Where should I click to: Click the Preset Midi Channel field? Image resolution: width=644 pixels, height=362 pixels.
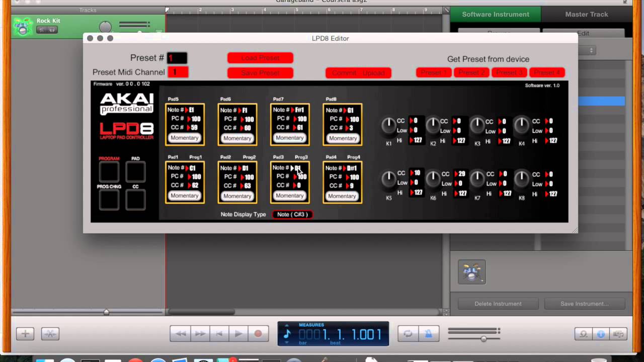click(178, 72)
